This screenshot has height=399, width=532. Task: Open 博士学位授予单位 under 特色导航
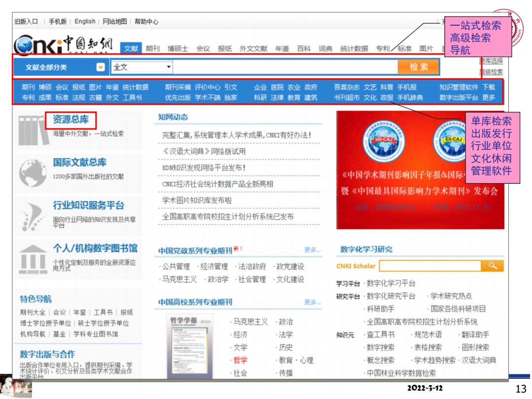pos(45,323)
